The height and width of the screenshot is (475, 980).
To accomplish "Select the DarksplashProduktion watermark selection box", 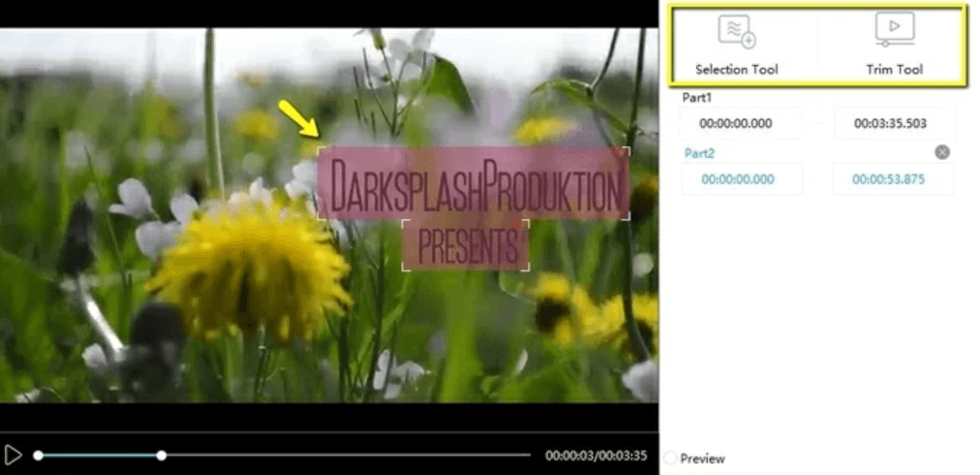I will click(x=473, y=183).
